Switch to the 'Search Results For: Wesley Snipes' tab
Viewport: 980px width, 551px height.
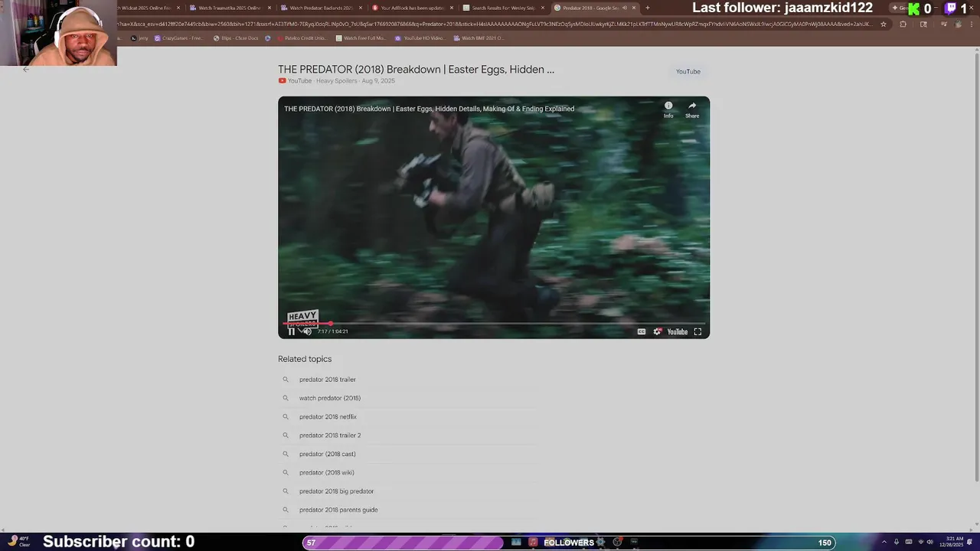point(502,8)
